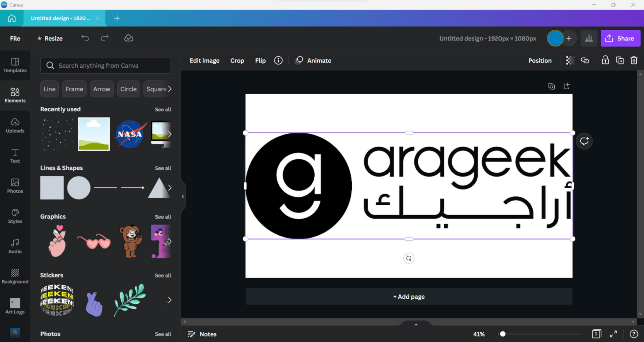Select the Elements sidebar tab
The height and width of the screenshot is (342, 644).
15,95
